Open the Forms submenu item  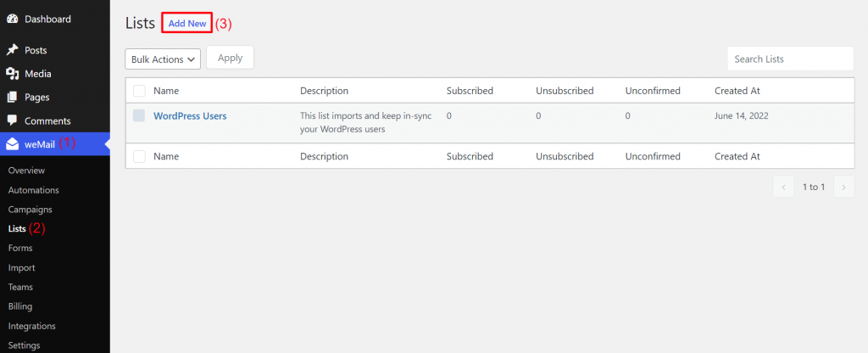pyautogui.click(x=20, y=249)
